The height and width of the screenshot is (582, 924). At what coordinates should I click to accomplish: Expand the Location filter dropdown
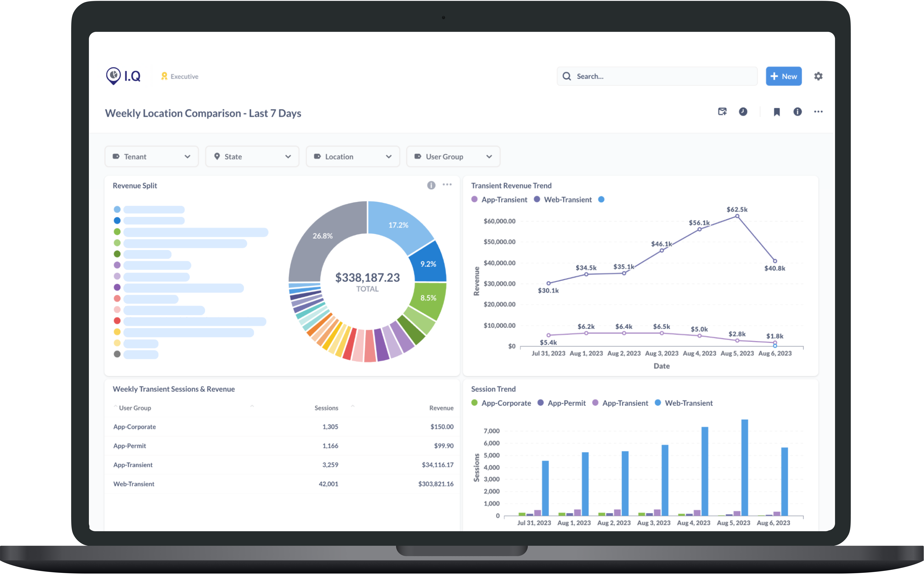point(353,157)
